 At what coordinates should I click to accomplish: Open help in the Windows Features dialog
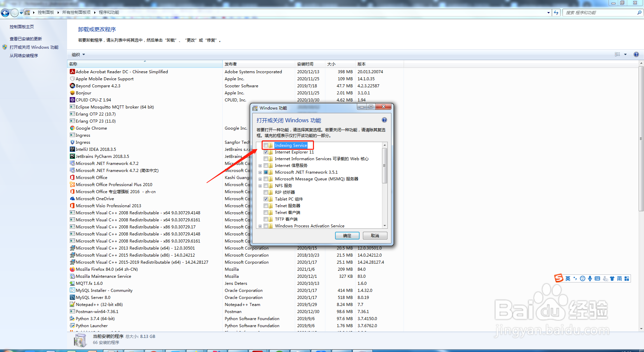coord(384,120)
